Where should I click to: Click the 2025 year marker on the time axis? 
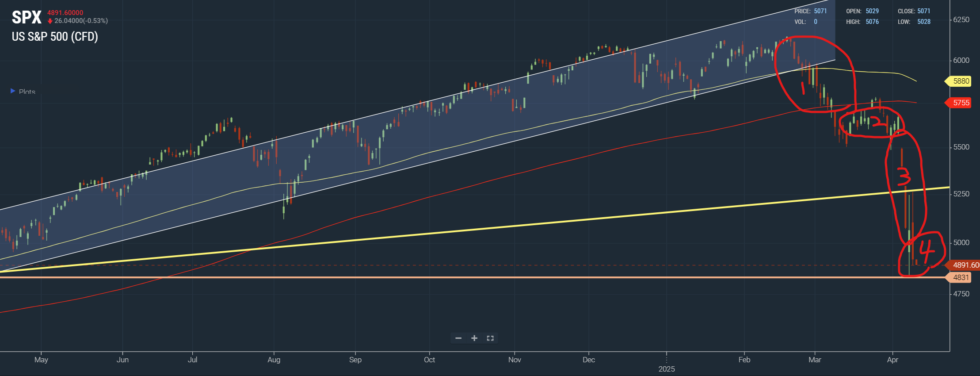coord(667,369)
